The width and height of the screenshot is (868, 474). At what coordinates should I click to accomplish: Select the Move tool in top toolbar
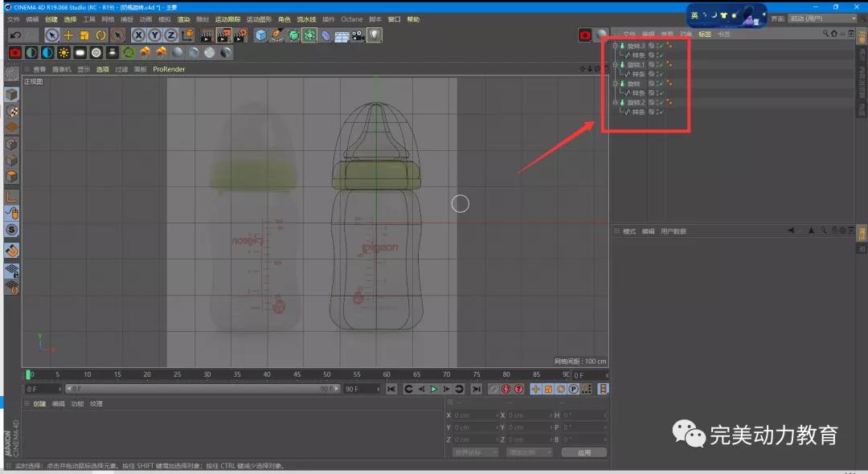point(68,35)
